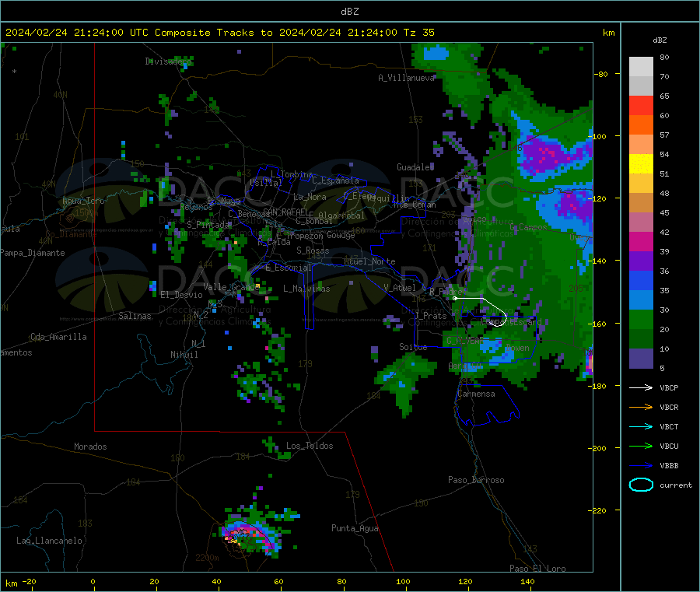Click the A_Villanueva location label

click(x=406, y=78)
